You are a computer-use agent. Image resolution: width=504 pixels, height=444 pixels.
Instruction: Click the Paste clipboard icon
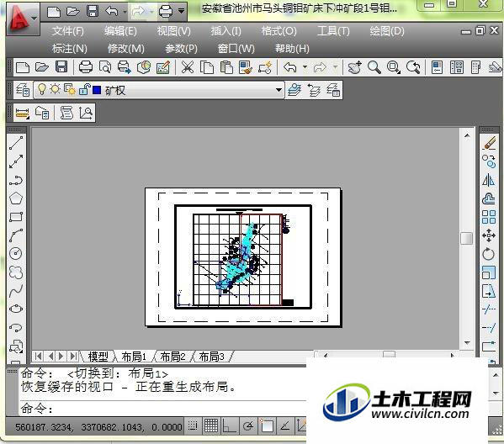226,67
